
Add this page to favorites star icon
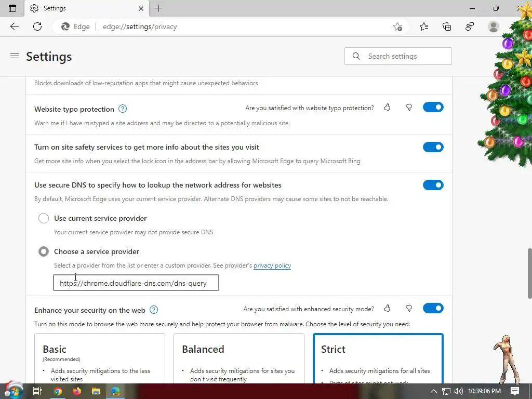[x=397, y=26]
